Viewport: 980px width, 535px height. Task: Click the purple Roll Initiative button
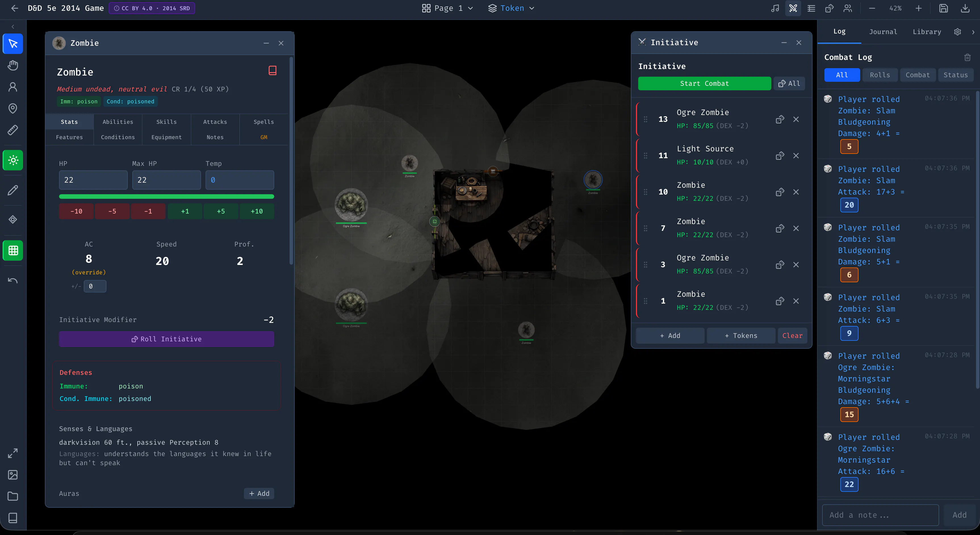point(167,339)
